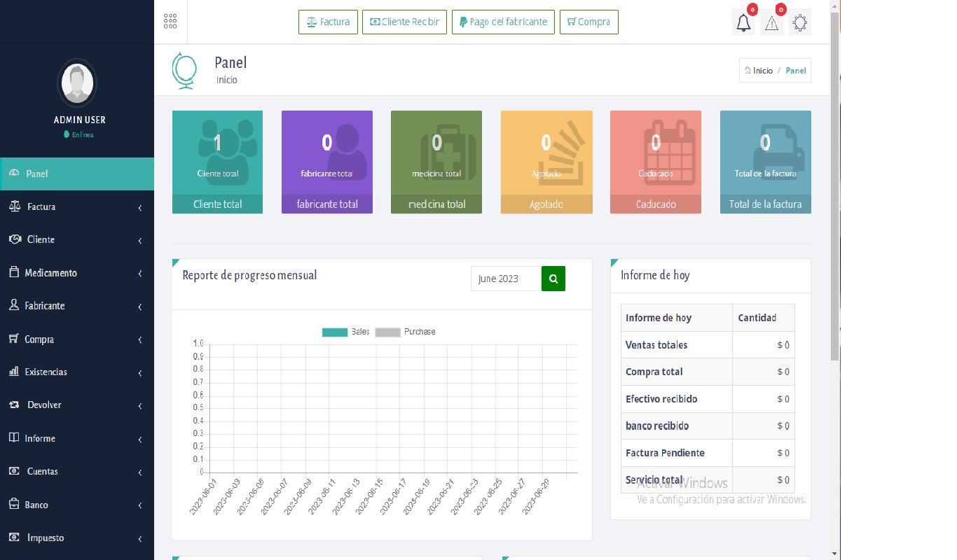Expand the Devolver menu chevron

tap(140, 406)
